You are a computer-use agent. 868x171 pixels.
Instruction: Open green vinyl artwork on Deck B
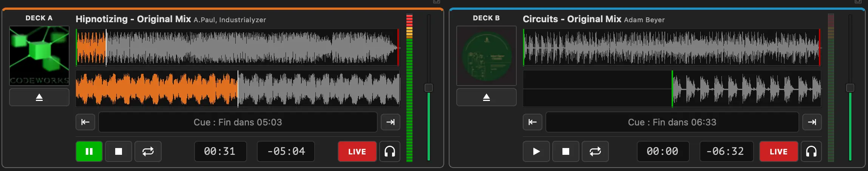(487, 56)
